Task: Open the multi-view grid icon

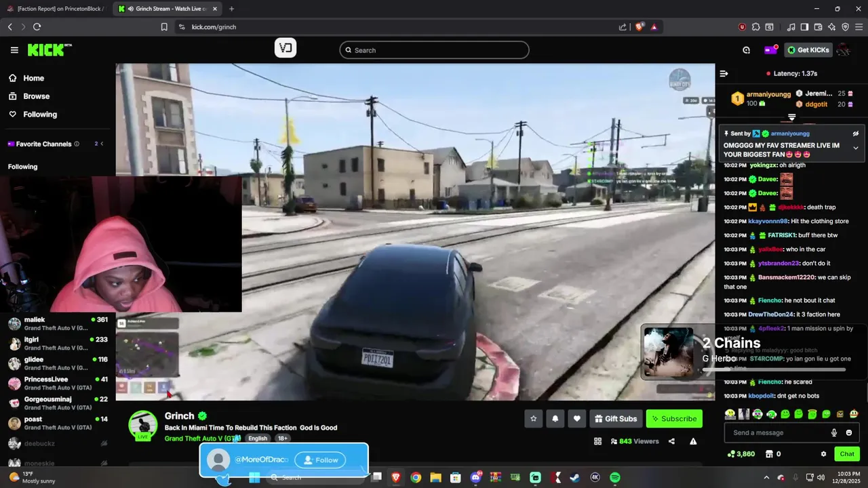Action: [x=597, y=441]
